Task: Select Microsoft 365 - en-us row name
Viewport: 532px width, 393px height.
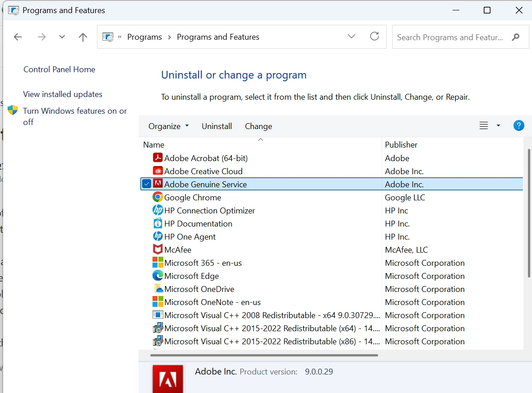Action: pyautogui.click(x=203, y=263)
